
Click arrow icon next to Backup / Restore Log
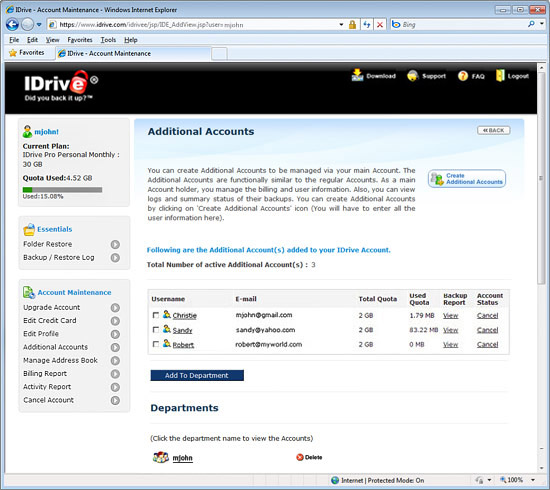pos(115,258)
